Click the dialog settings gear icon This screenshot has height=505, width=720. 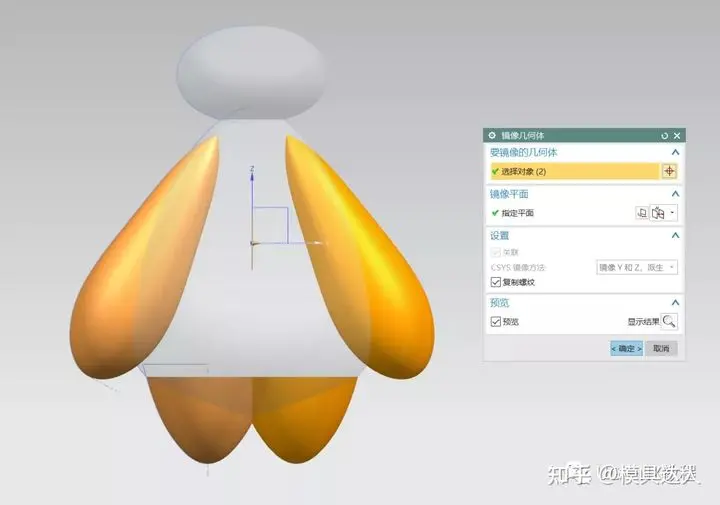492,135
